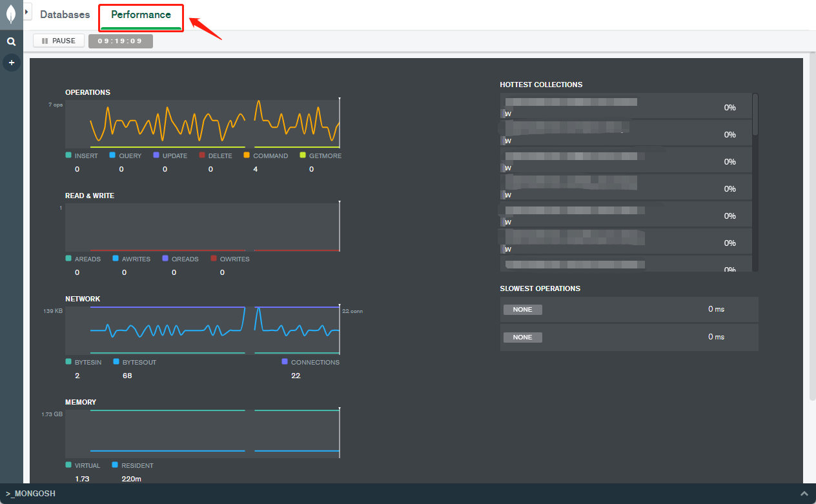Select the first hottest collection row

[626, 106]
